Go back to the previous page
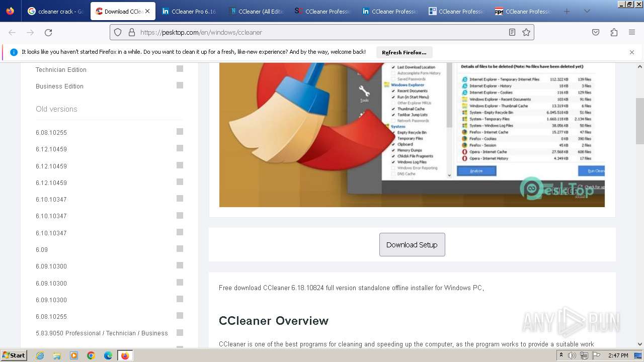This screenshot has width=644, height=362. pos(12,32)
